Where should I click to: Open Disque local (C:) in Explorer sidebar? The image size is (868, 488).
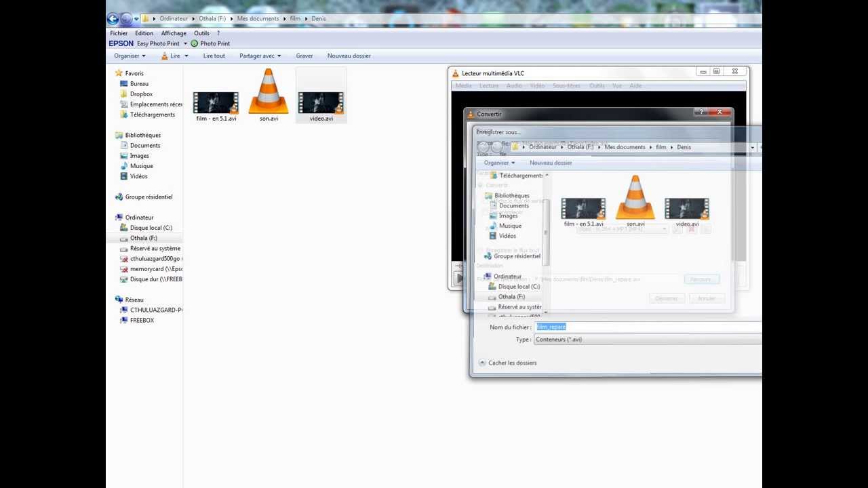[x=146, y=228]
